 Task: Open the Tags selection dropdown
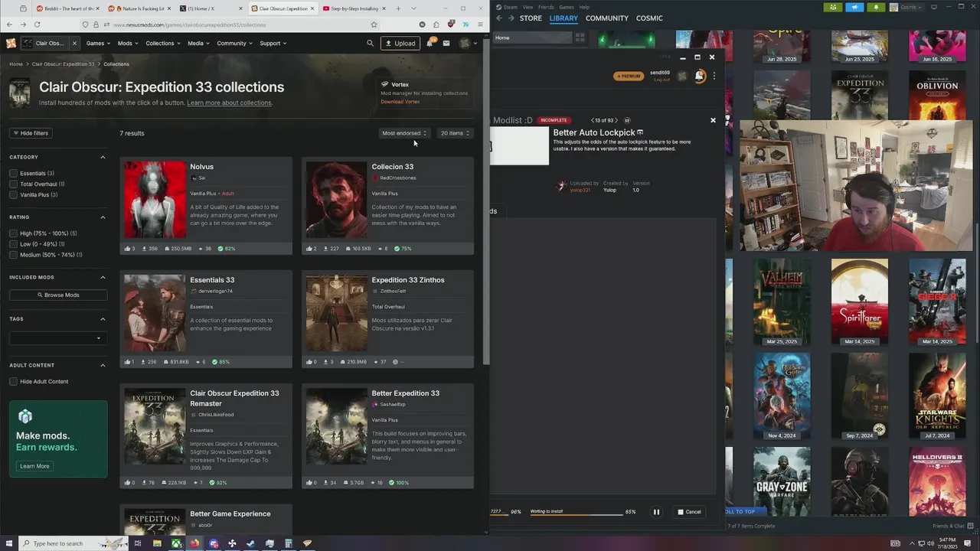(58, 337)
